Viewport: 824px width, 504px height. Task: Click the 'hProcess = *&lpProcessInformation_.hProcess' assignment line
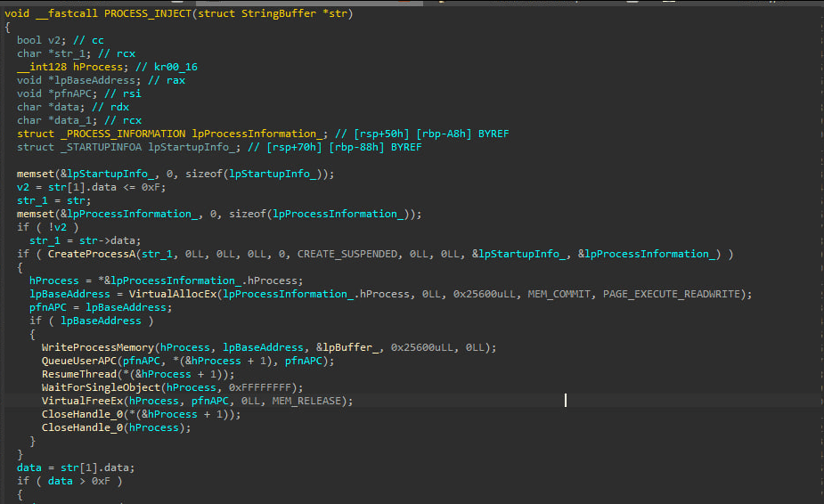click(166, 280)
